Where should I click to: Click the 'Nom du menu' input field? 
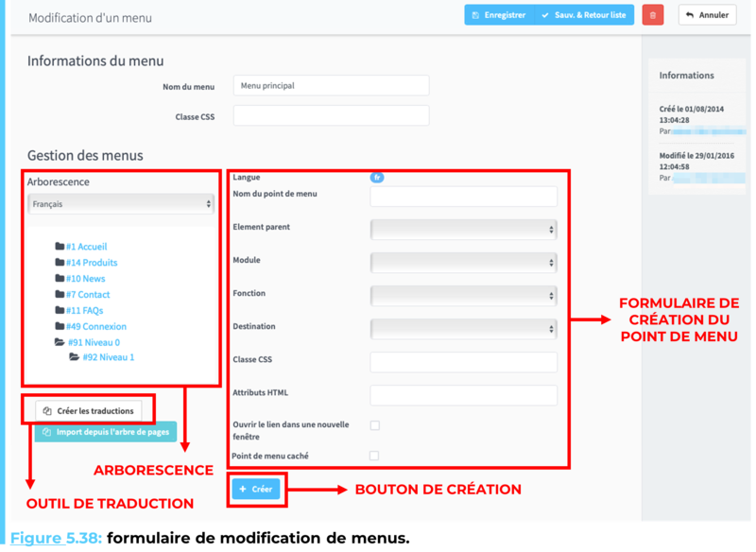click(332, 85)
